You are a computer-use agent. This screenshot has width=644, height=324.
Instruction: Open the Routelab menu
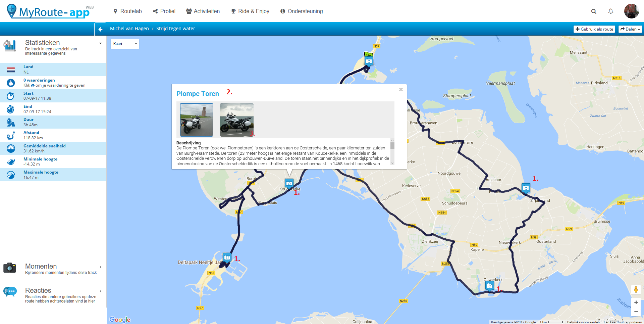tap(128, 11)
